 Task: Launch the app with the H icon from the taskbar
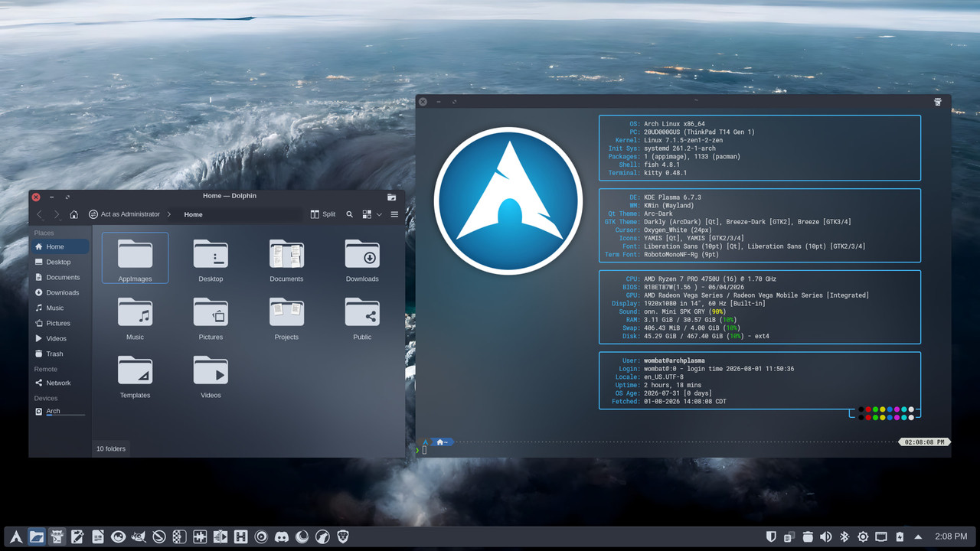pos(240,537)
